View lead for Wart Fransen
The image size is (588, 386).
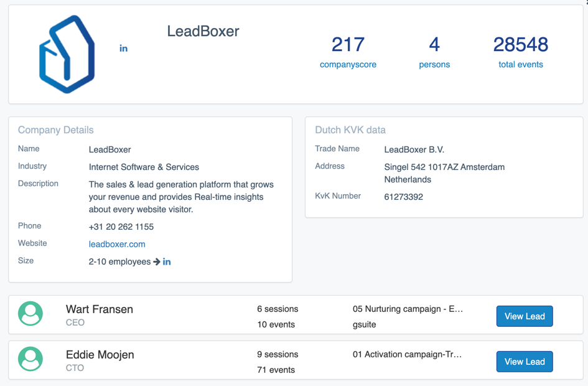[525, 316]
